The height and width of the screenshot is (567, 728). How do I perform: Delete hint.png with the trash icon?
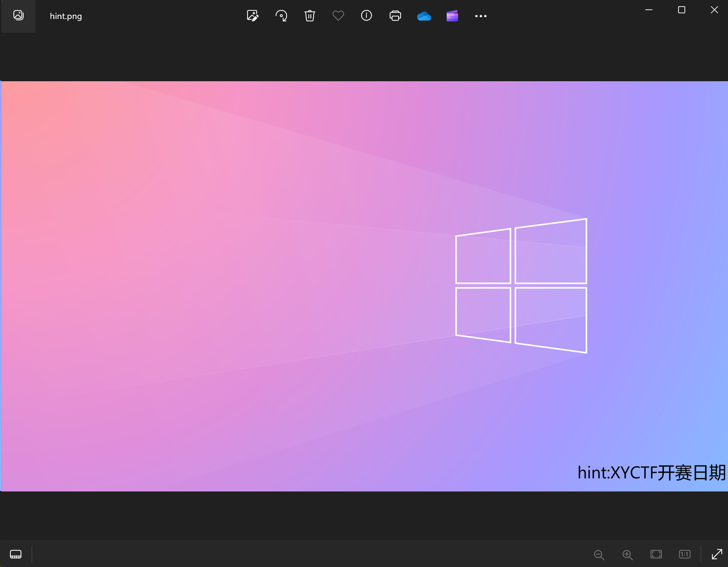coord(309,16)
